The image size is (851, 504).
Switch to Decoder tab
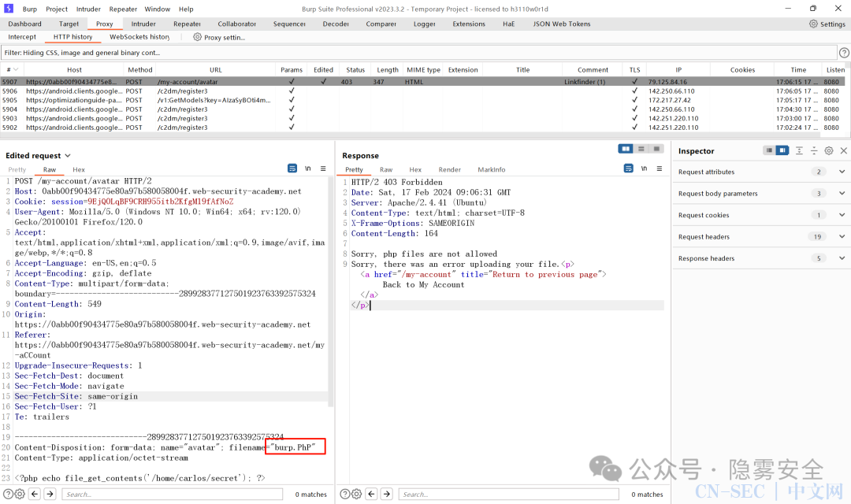tap(336, 24)
